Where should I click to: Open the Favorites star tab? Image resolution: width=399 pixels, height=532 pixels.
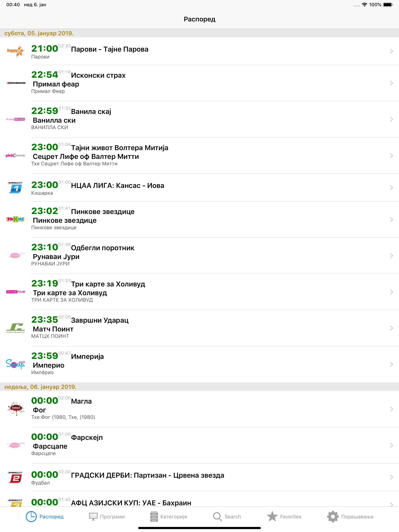coord(284,516)
